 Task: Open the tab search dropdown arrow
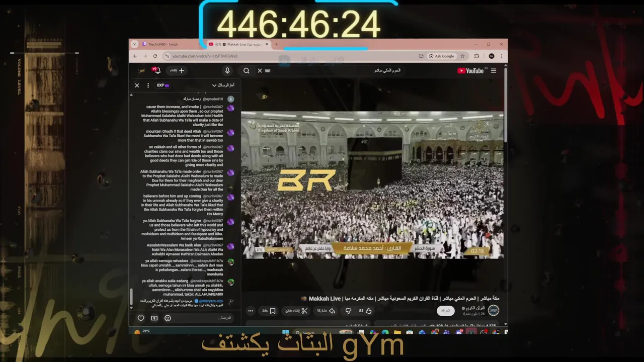[x=134, y=44]
